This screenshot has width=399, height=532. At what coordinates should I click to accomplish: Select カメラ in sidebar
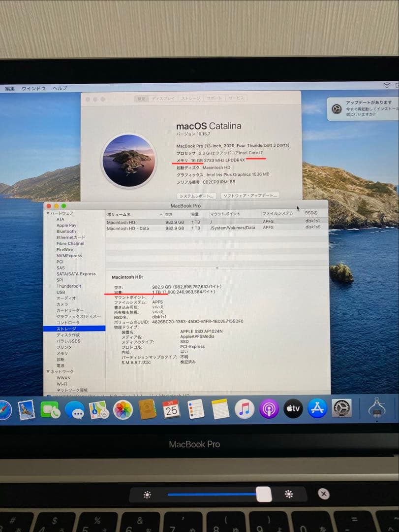click(62, 304)
